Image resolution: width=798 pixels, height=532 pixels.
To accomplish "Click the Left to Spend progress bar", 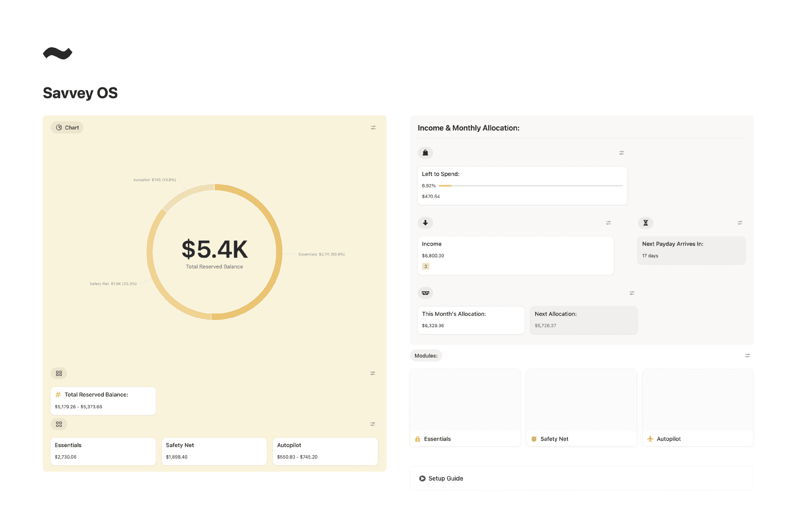I will pyautogui.click(x=531, y=186).
